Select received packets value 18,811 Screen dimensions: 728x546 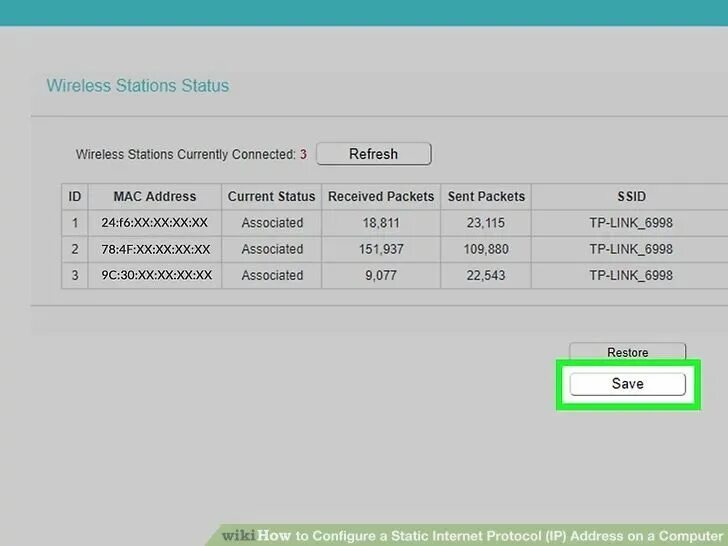(381, 223)
